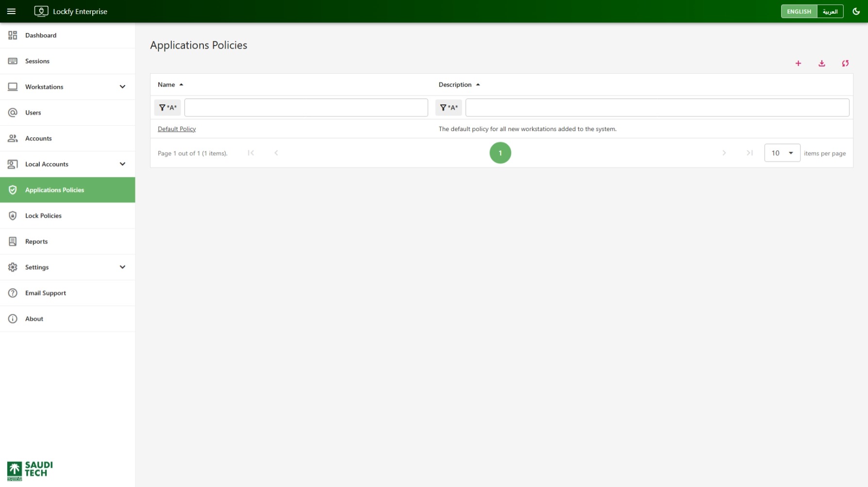Expand Local Accounts submenu chevron
This screenshot has height=487, width=868.
[x=122, y=164]
